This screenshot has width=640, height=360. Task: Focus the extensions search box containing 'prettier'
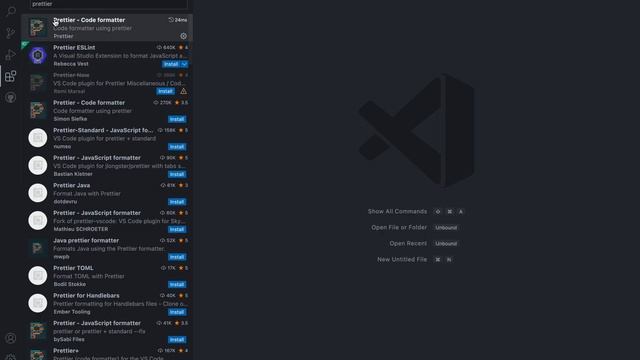(109, 4)
